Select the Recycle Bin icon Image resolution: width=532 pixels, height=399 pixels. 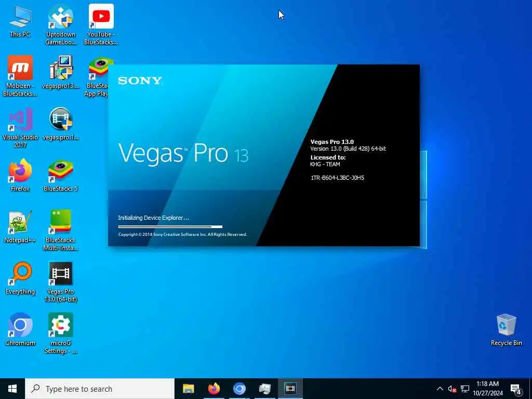[x=506, y=330]
